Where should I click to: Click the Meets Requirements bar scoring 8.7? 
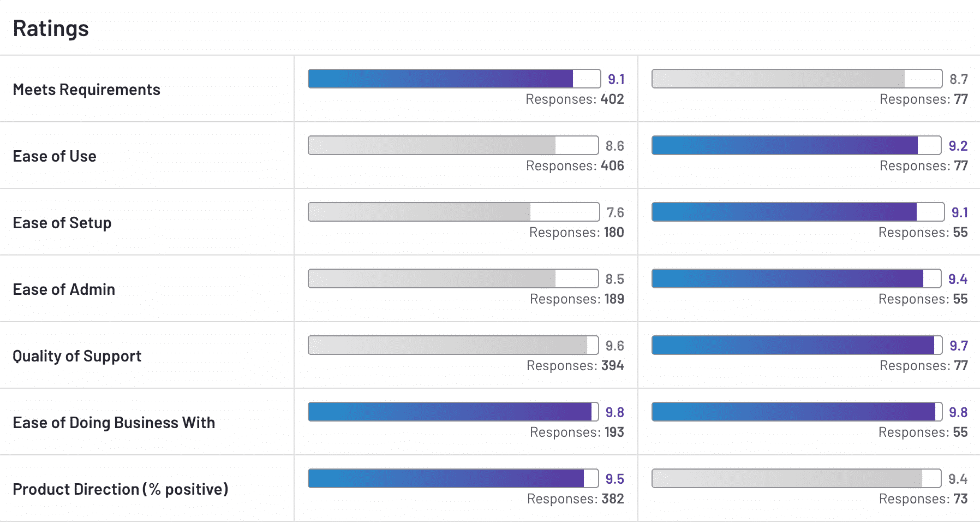[797, 79]
